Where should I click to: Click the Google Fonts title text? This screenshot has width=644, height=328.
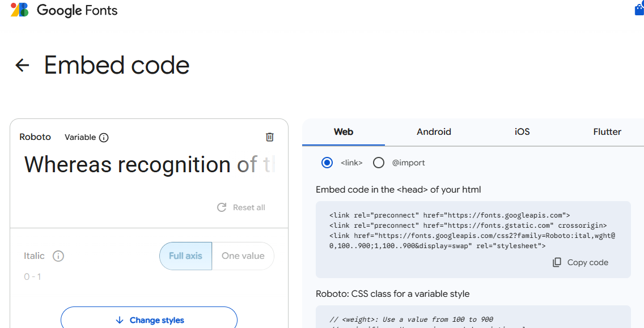click(77, 10)
